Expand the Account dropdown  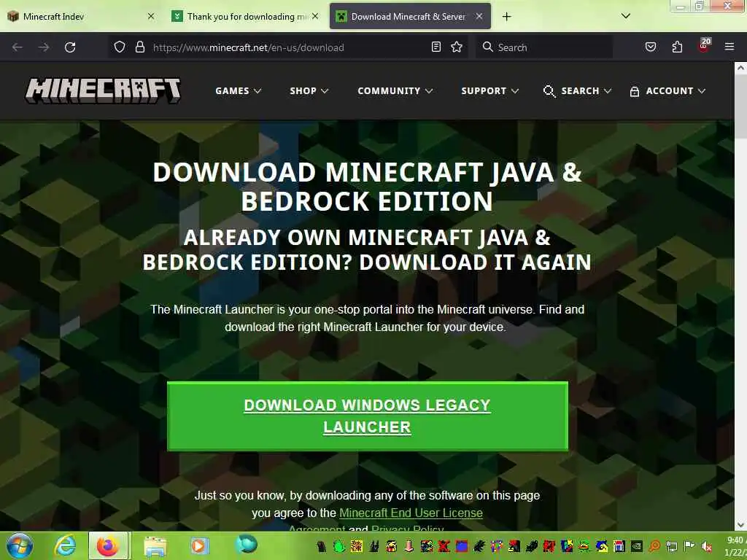pyautogui.click(x=676, y=91)
